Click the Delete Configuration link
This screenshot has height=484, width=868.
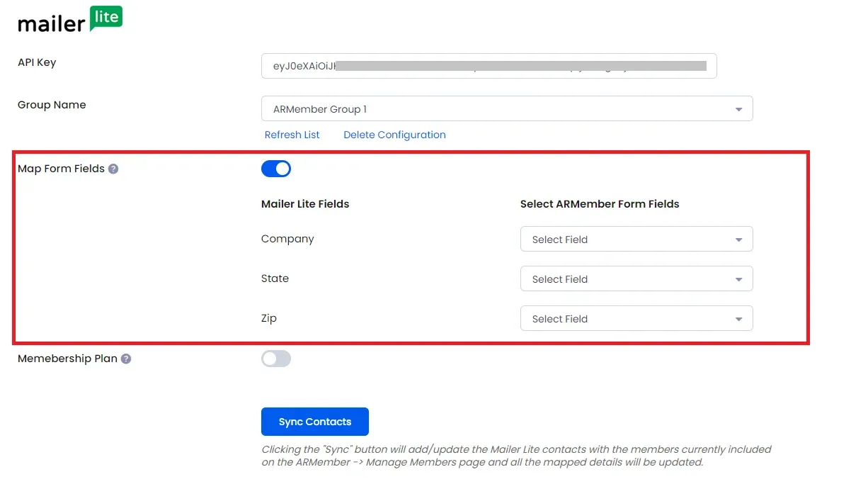point(394,135)
